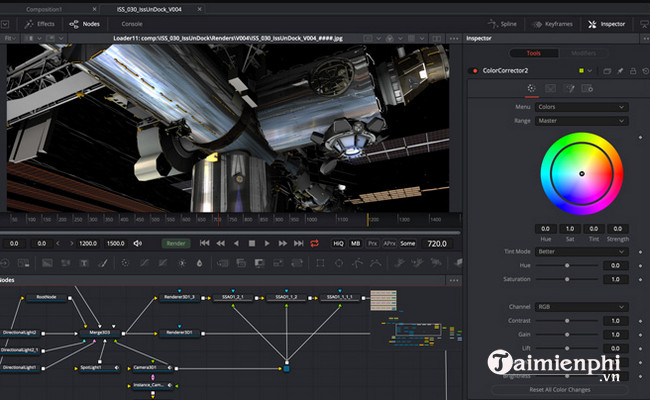Viewport: 650px width, 400px height.
Task: Toggle the Nodes panel button
Action: 86,23
